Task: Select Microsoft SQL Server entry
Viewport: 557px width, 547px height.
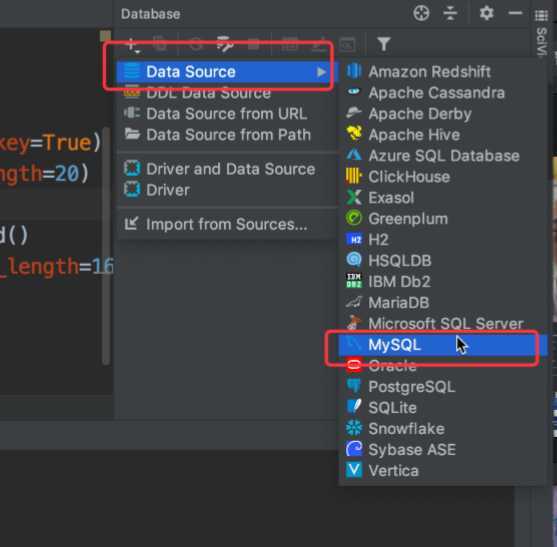Action: click(x=443, y=323)
